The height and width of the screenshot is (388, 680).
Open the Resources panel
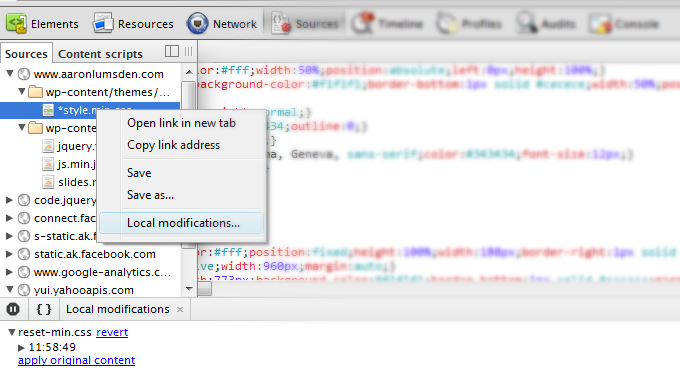pos(133,24)
